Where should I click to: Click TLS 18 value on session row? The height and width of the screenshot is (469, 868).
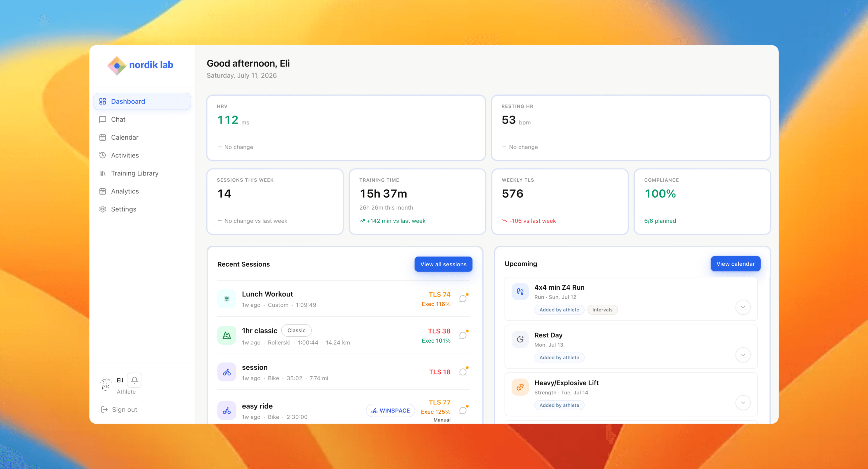pyautogui.click(x=439, y=372)
